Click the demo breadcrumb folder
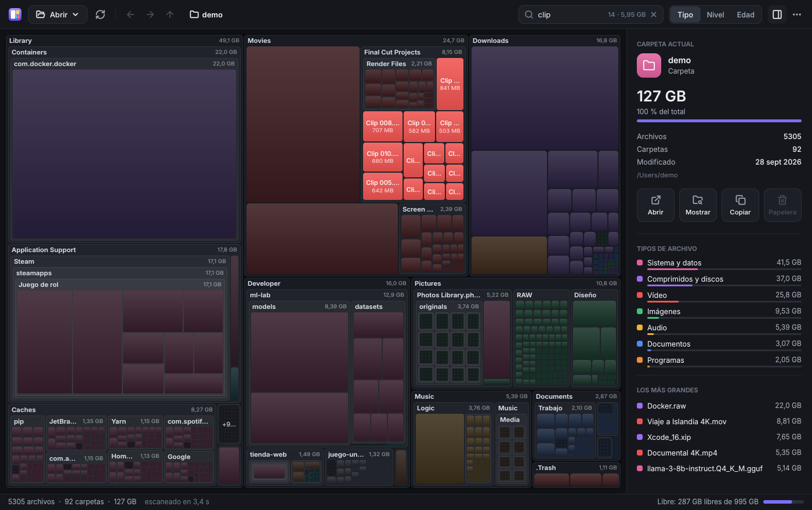 206,14
